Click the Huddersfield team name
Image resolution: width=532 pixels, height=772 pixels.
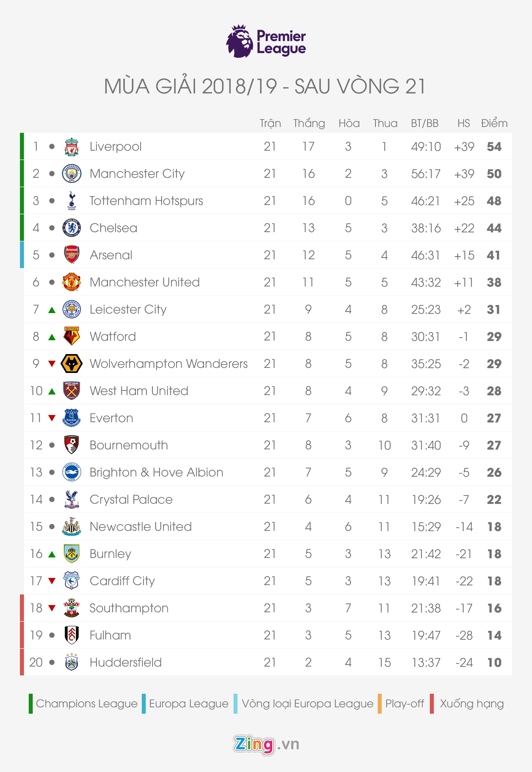pyautogui.click(x=126, y=662)
